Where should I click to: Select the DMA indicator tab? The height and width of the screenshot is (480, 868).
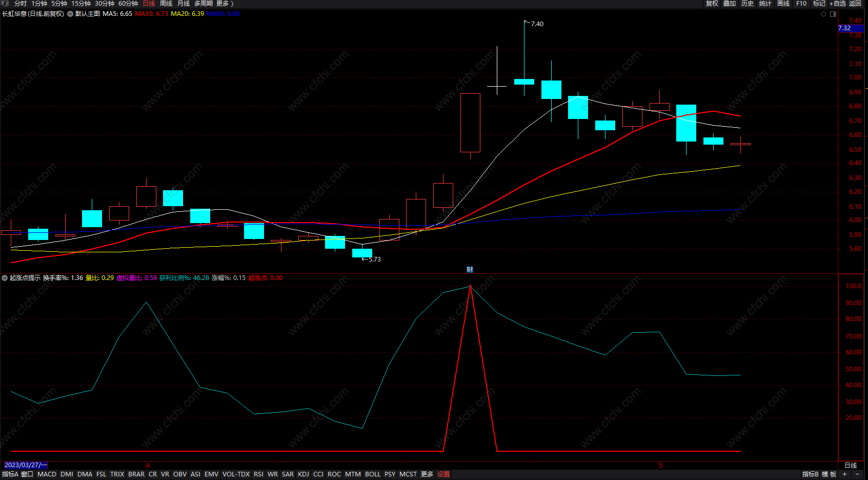tap(85, 474)
